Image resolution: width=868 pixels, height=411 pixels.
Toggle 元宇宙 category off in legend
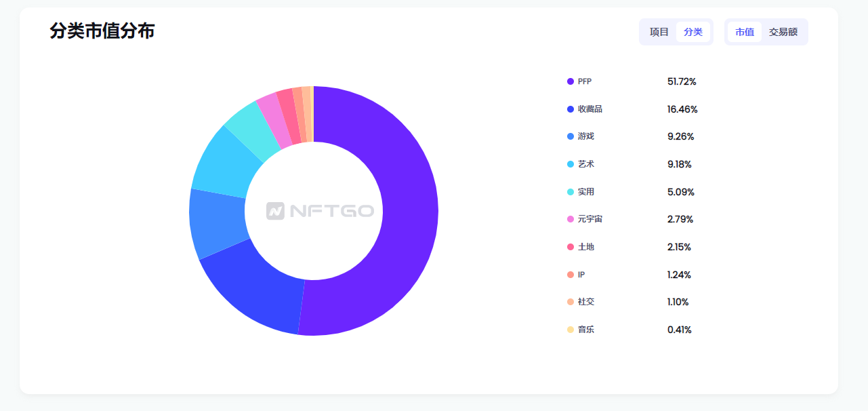pos(588,219)
